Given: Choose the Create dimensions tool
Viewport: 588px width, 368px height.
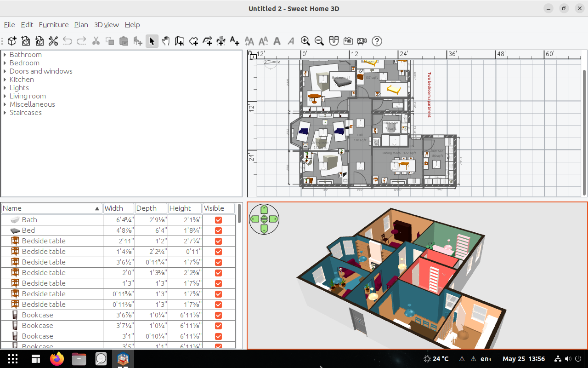Looking at the screenshot, I should (221, 41).
